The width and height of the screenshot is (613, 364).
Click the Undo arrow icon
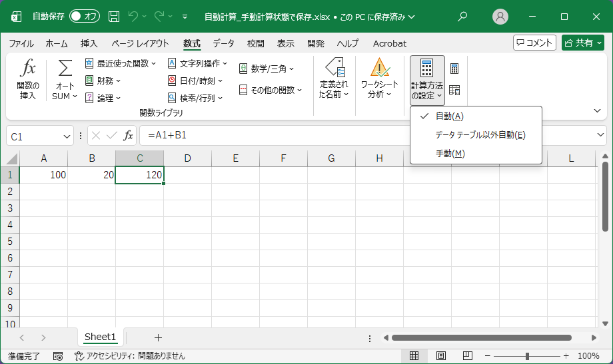click(133, 17)
